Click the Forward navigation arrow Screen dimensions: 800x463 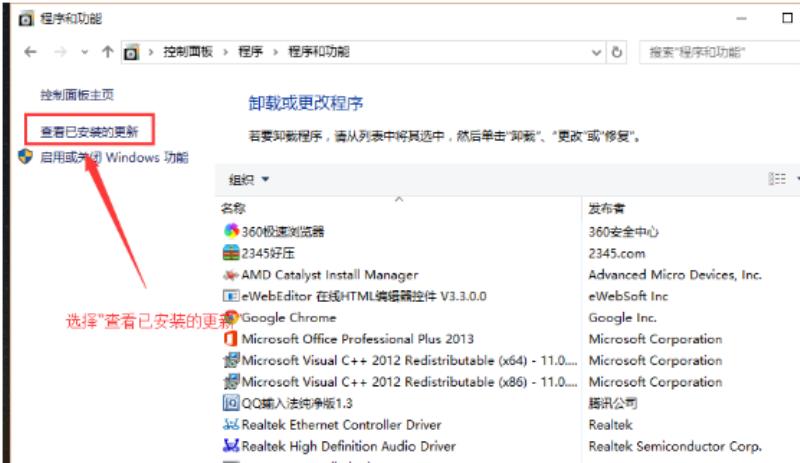tap(60, 52)
